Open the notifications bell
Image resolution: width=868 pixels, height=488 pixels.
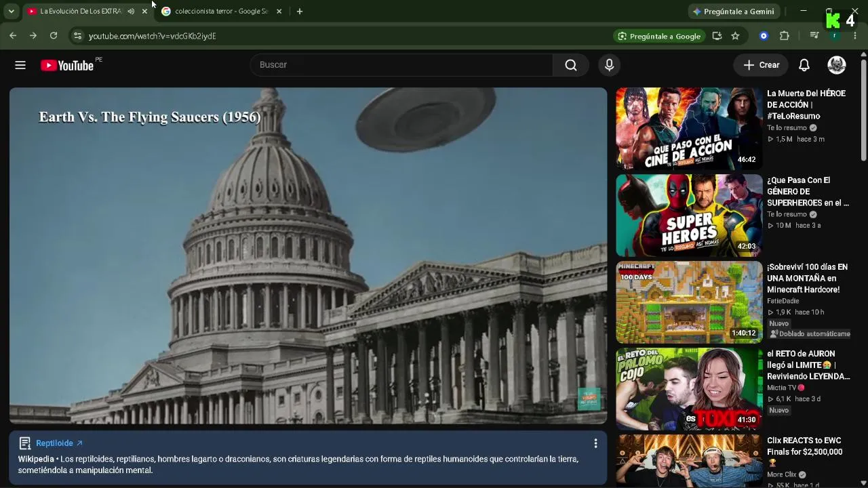(804, 65)
